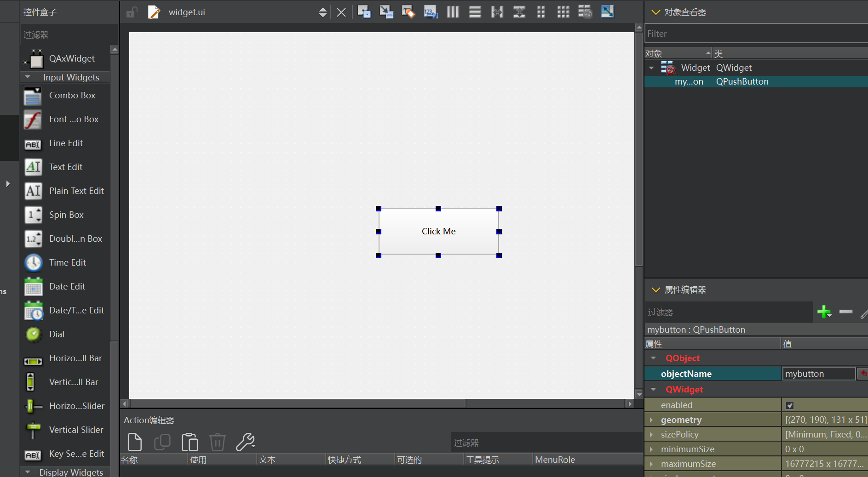Click the Adjust Size icon
This screenshot has width=868, height=477.
click(607, 12)
